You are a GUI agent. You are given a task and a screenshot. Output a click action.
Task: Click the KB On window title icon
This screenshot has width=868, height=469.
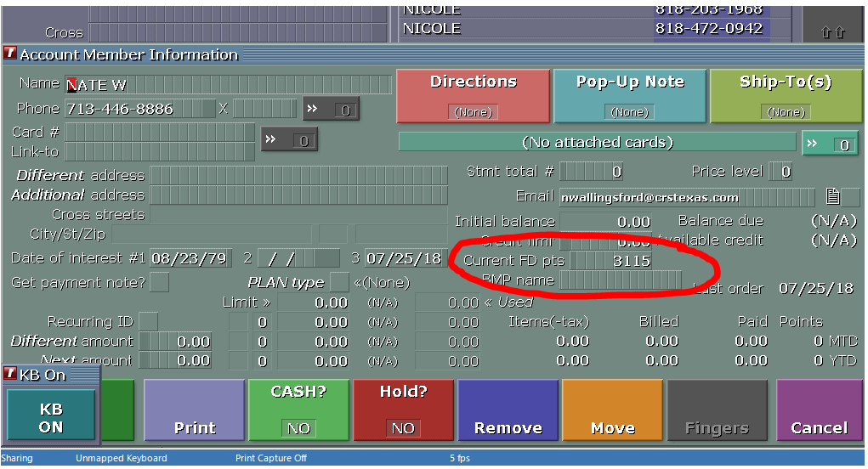click(10, 373)
